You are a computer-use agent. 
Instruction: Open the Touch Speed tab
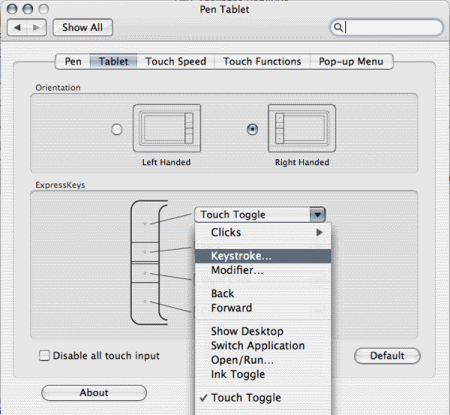pos(176,62)
